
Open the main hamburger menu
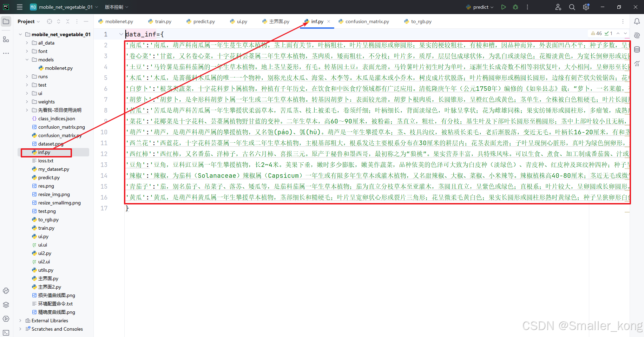tap(20, 7)
